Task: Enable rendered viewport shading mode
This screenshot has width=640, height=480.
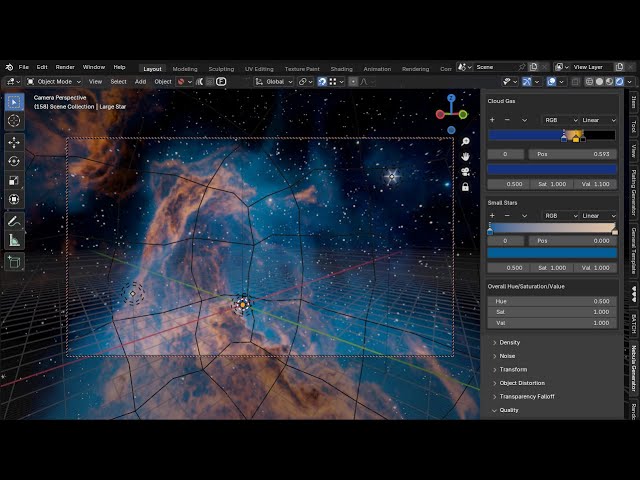Action: [x=619, y=82]
